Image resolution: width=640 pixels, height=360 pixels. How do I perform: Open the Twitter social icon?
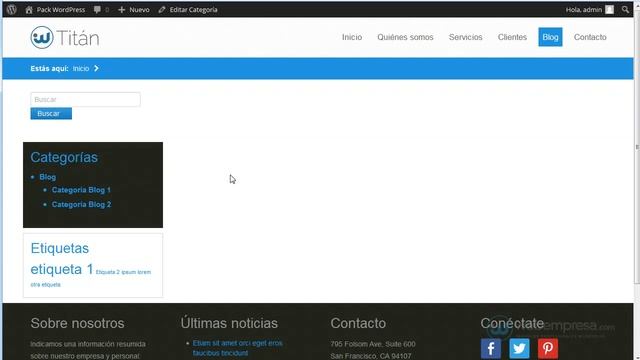pyautogui.click(x=519, y=349)
